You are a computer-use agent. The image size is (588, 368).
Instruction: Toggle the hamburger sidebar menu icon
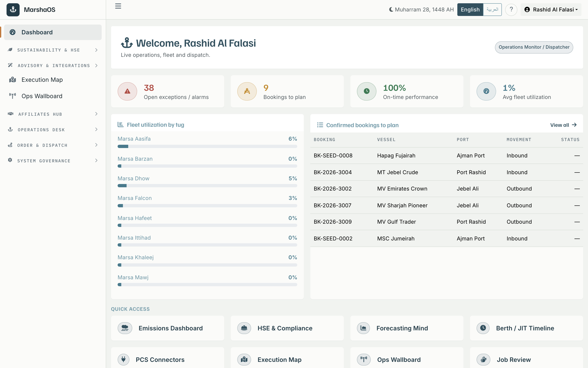click(x=118, y=6)
